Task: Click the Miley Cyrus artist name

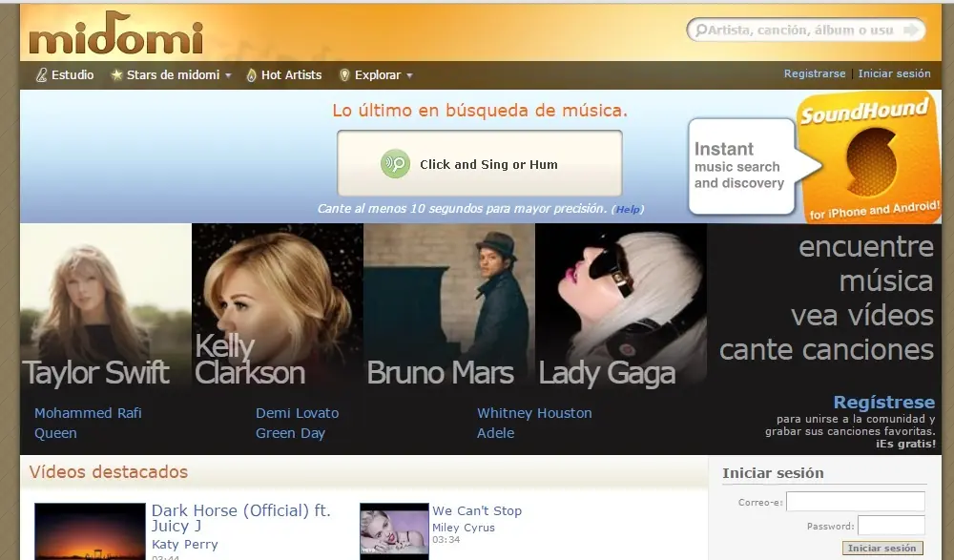Action: click(x=464, y=528)
